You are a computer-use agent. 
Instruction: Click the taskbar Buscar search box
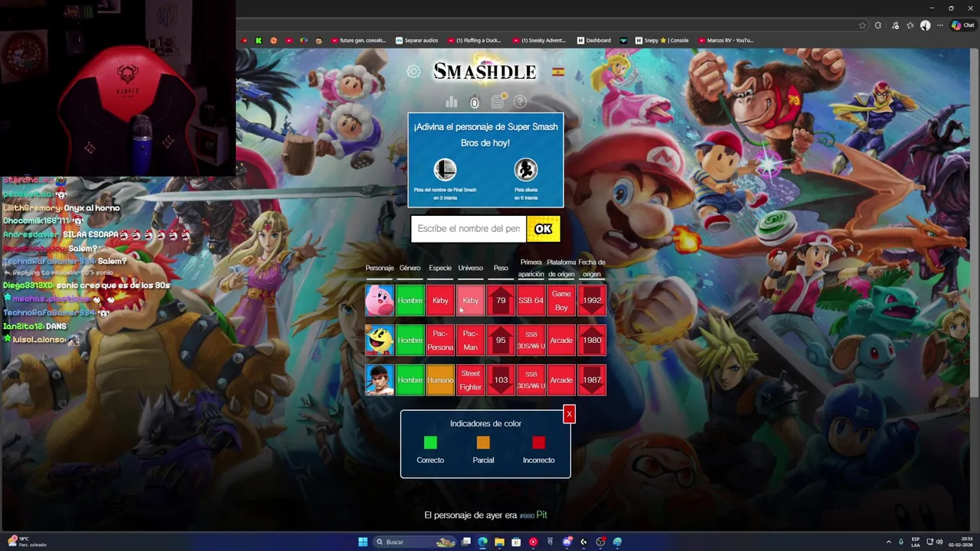click(x=415, y=542)
